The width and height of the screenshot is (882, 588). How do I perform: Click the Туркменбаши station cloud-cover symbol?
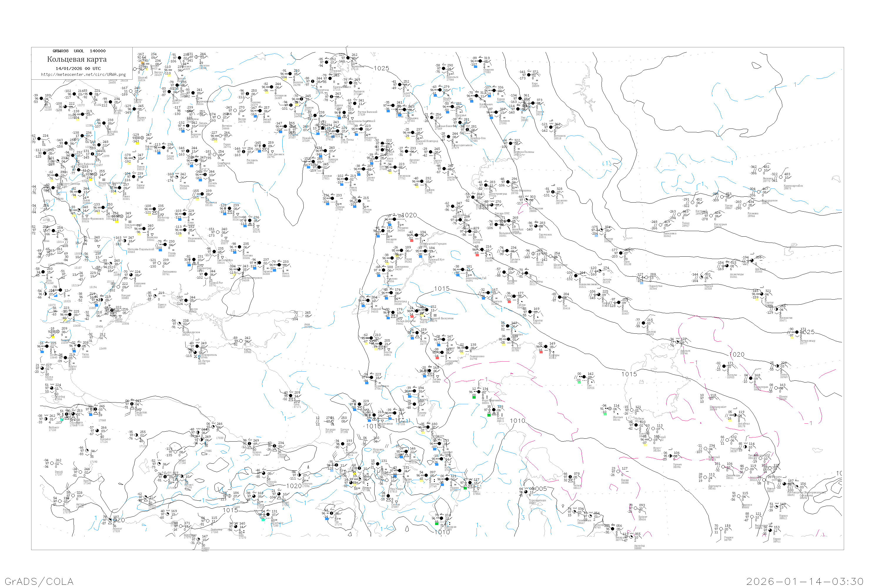(526, 492)
